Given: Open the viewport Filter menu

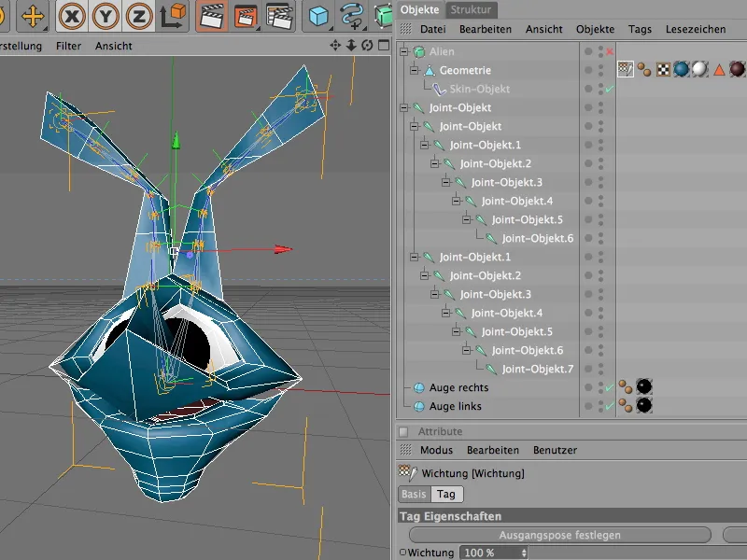Looking at the screenshot, I should pyautogui.click(x=68, y=46).
